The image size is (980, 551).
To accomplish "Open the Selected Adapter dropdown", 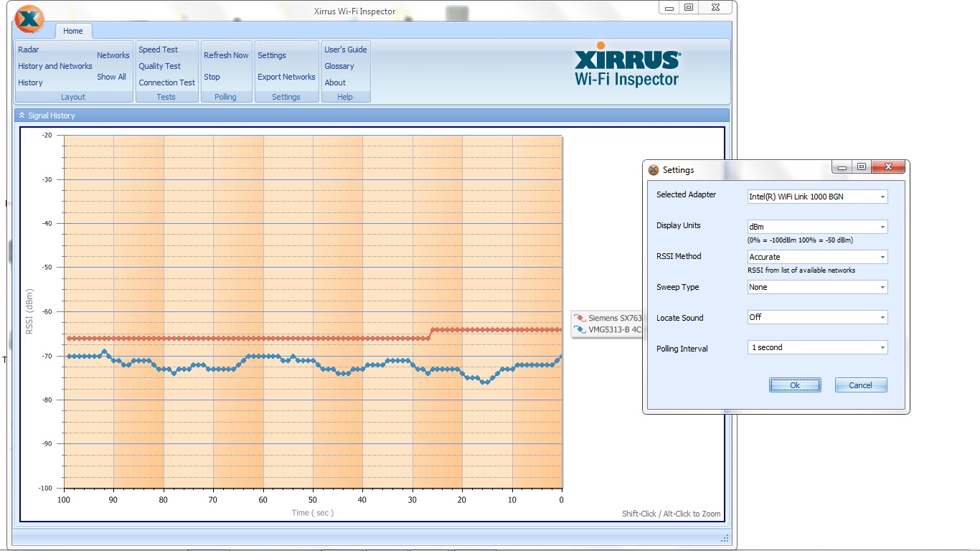I will pyautogui.click(x=817, y=197).
